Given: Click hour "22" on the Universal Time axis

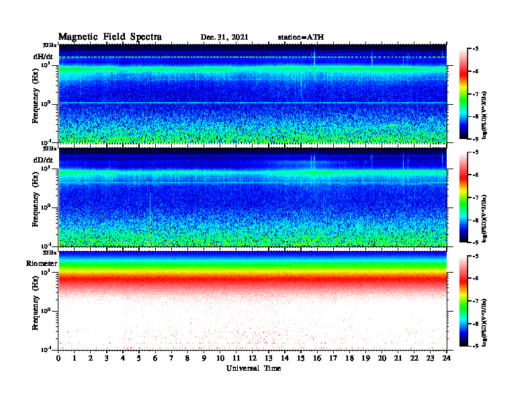Looking at the screenshot, I should point(414,359).
